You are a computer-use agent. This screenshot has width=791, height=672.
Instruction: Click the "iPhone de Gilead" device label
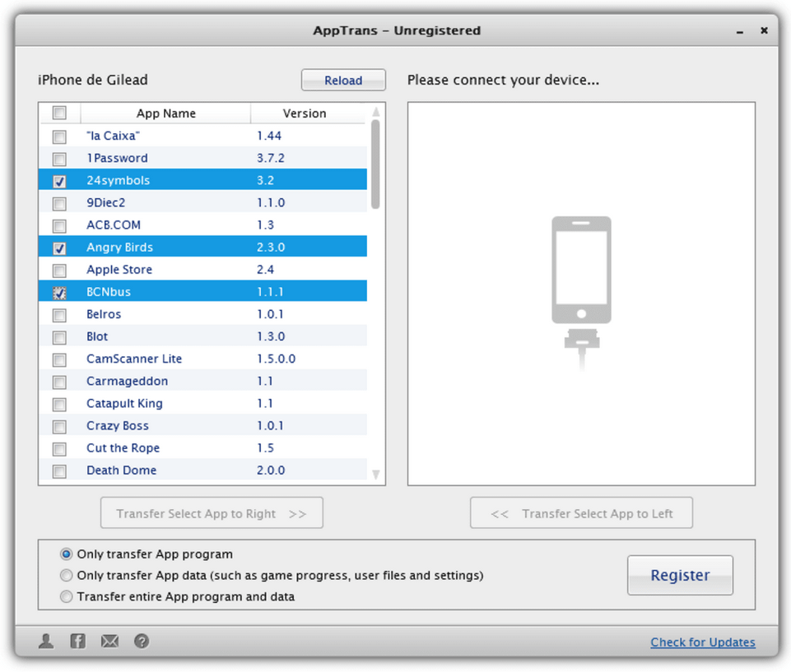[93, 80]
